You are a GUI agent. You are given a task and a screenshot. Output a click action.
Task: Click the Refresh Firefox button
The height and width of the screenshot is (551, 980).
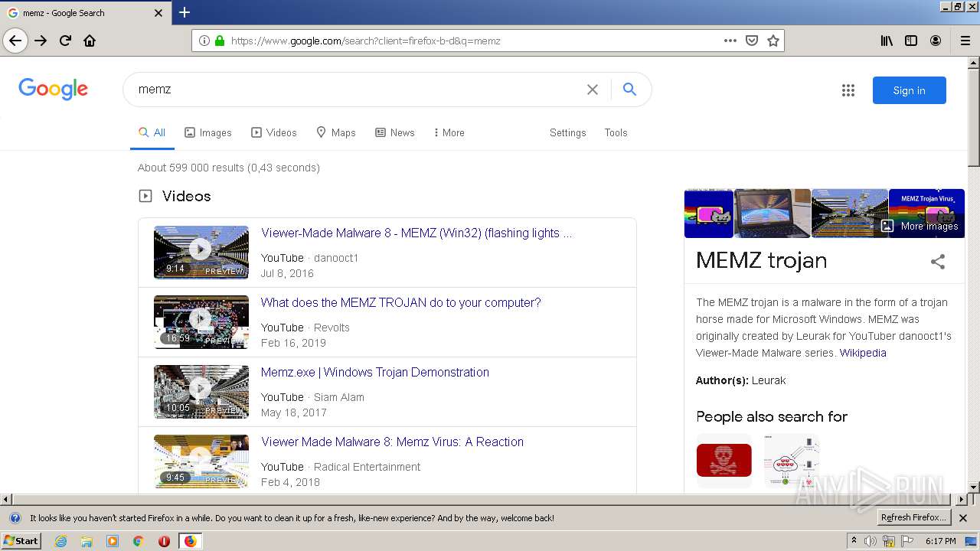(914, 518)
